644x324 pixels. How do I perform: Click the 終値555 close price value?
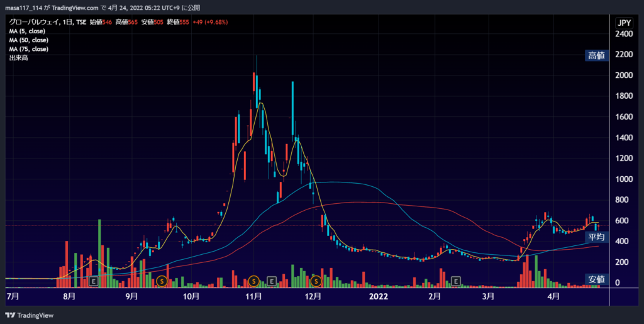178,22
